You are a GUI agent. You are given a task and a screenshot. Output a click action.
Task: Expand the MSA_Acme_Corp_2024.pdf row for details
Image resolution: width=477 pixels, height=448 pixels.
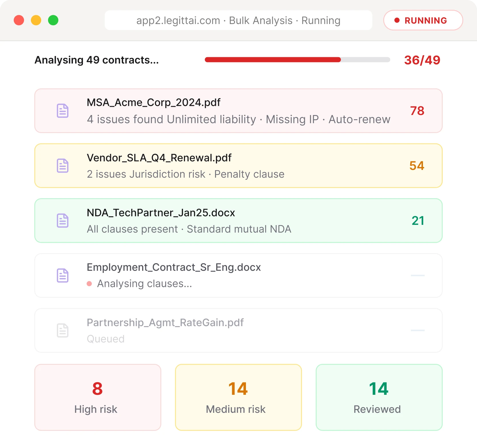point(238,111)
